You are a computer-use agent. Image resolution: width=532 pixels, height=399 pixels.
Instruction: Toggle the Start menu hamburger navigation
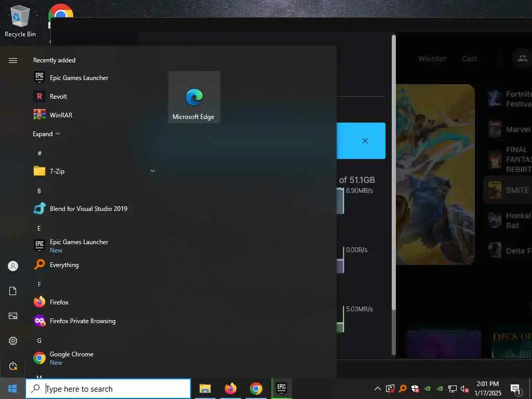pyautogui.click(x=13, y=60)
